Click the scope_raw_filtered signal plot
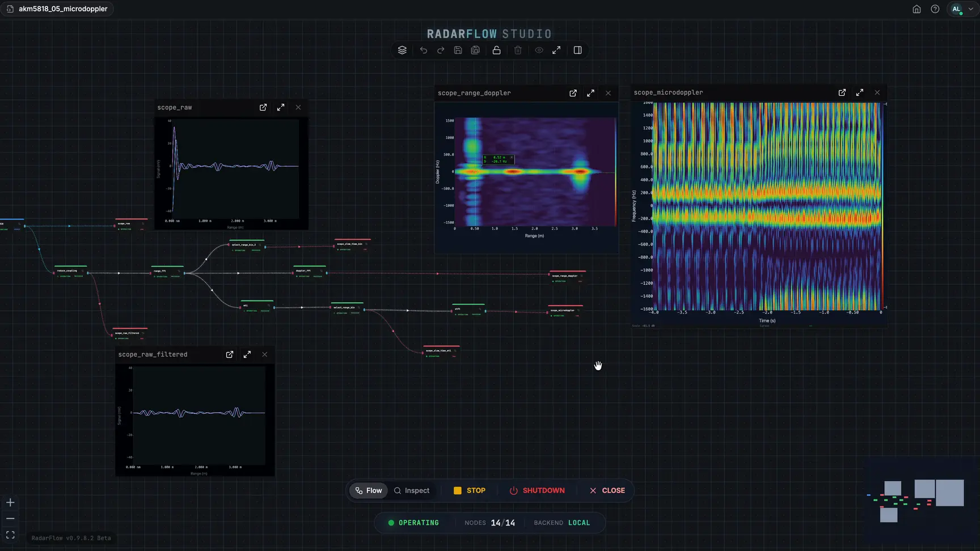Screen dimensions: 980x551 click(x=198, y=415)
